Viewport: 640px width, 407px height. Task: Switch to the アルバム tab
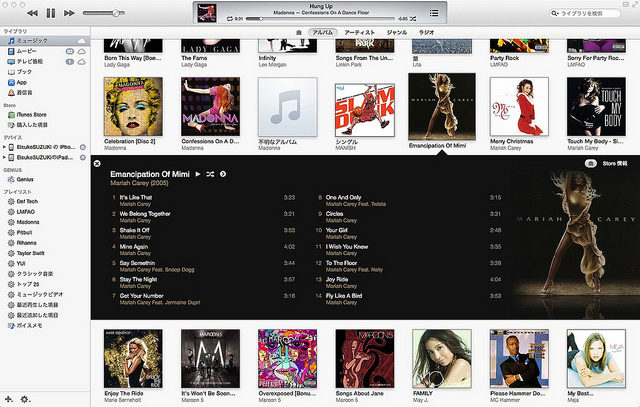(x=322, y=32)
